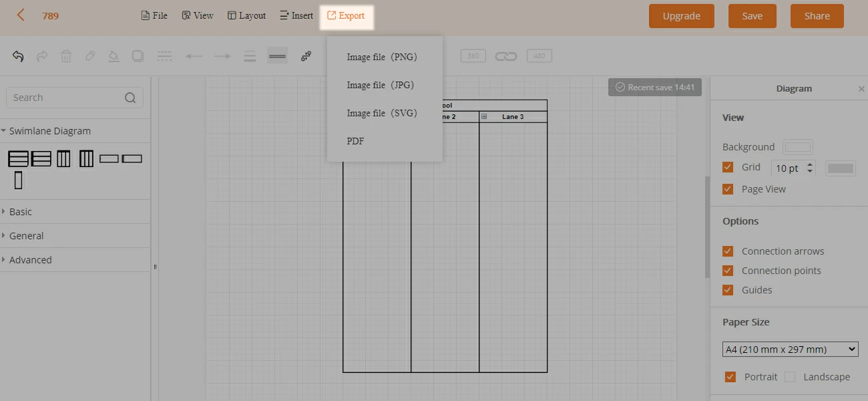The image size is (868, 401).
Task: Disable the Grid checkbox
Action: (728, 167)
